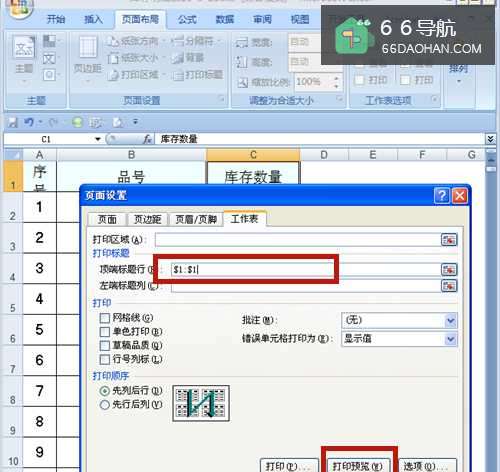Viewport: 500px width, 472px height.
Task: Click the left title columns range selector icon
Action: (449, 286)
